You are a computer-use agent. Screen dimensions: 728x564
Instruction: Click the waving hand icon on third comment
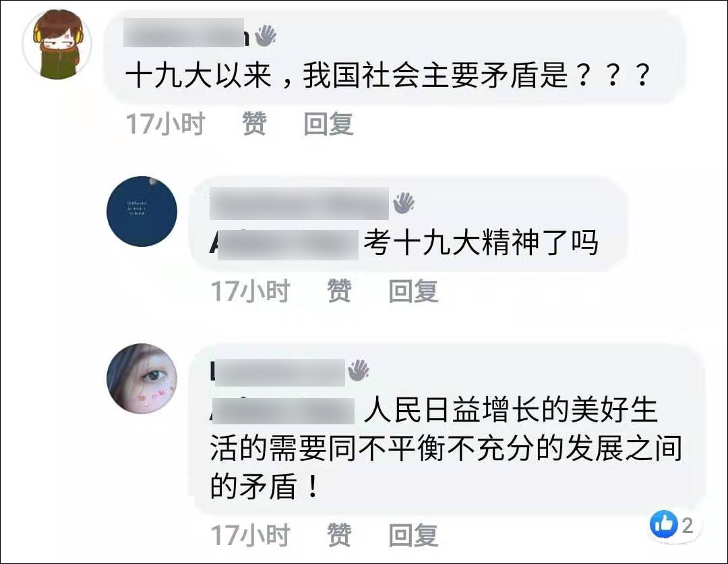[x=359, y=370]
